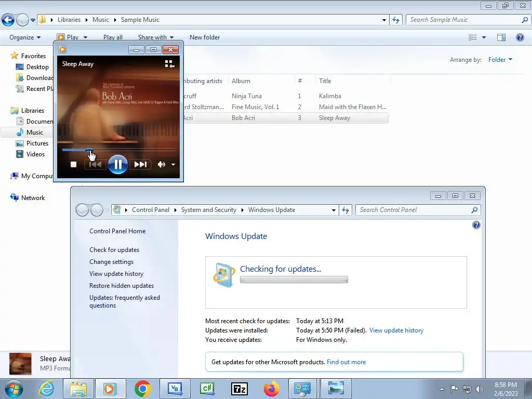Toggle the preview pane icon

(x=501, y=37)
